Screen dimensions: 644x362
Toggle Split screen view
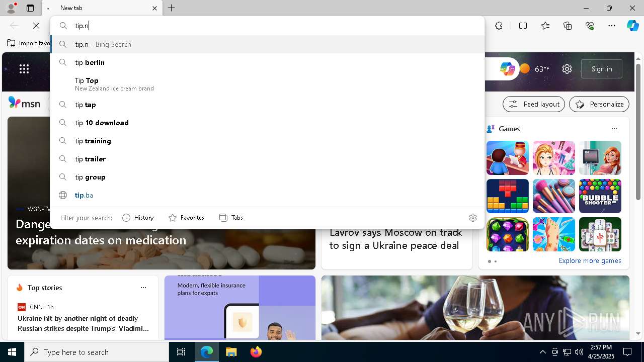(523, 26)
